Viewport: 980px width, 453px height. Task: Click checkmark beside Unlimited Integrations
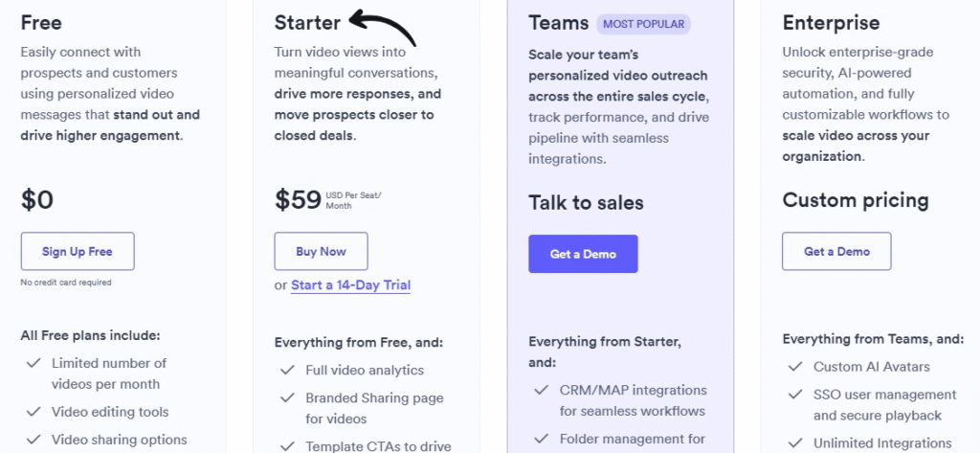795,443
